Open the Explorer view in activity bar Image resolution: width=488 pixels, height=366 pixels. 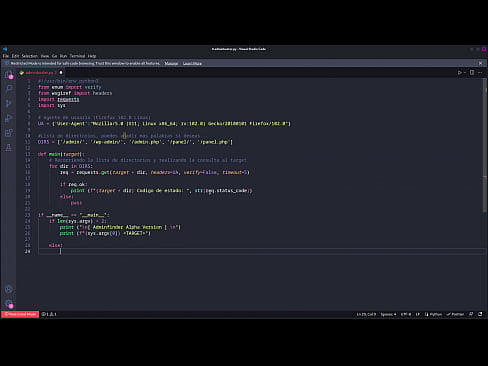[x=9, y=74]
